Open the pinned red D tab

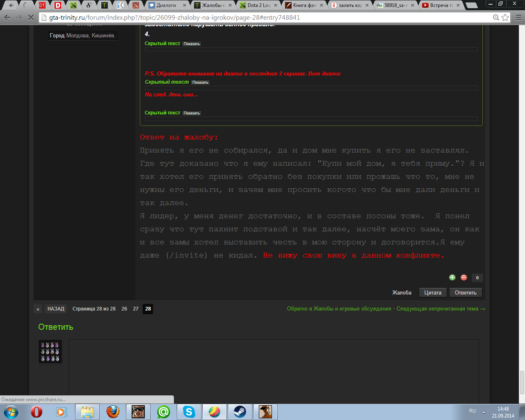pos(58,5)
